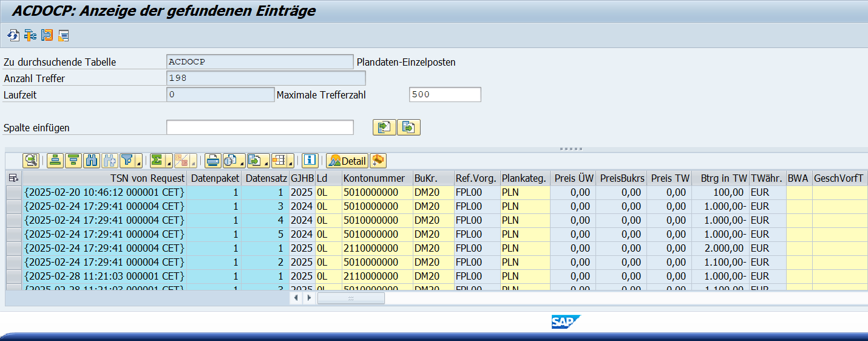Click the sigma total icon

pos(157,160)
